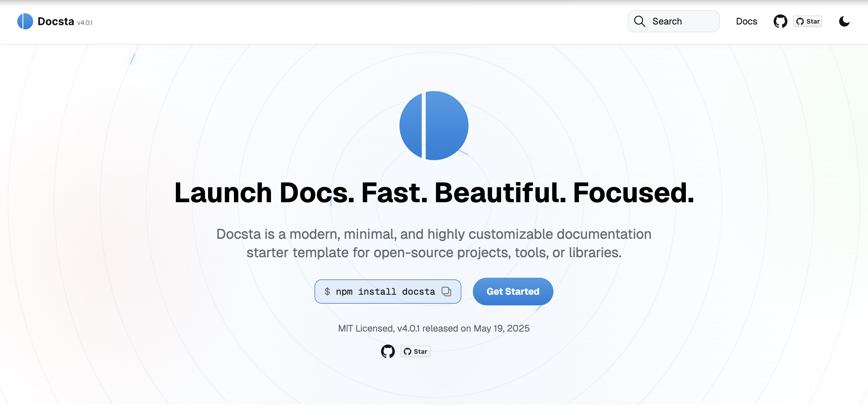Click the Docsta logo in the header
Image resolution: width=868 pixels, height=420 pixels.
point(25,21)
